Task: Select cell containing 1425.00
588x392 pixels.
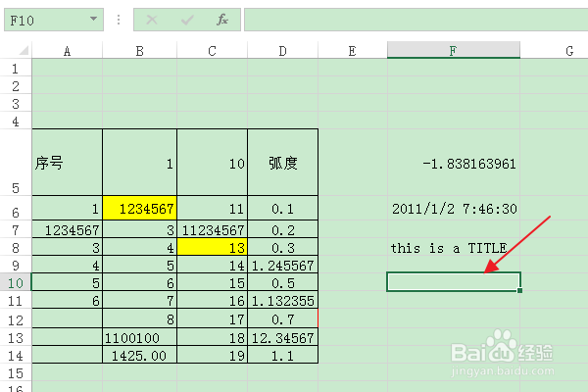Action: [139, 355]
